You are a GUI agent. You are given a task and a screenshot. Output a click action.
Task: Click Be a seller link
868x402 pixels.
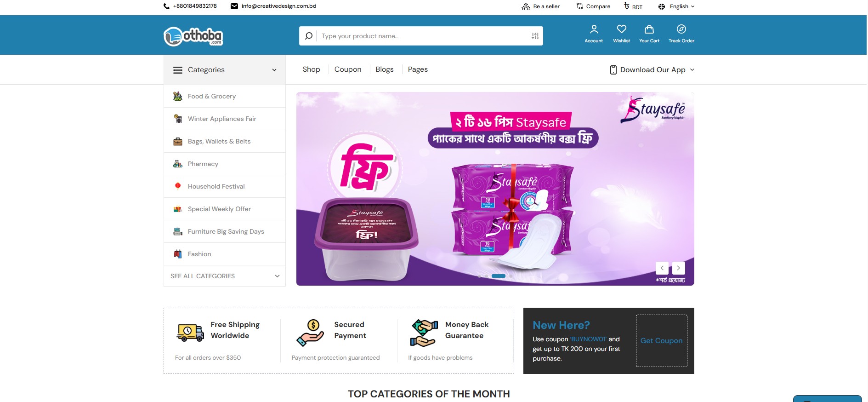tap(546, 6)
